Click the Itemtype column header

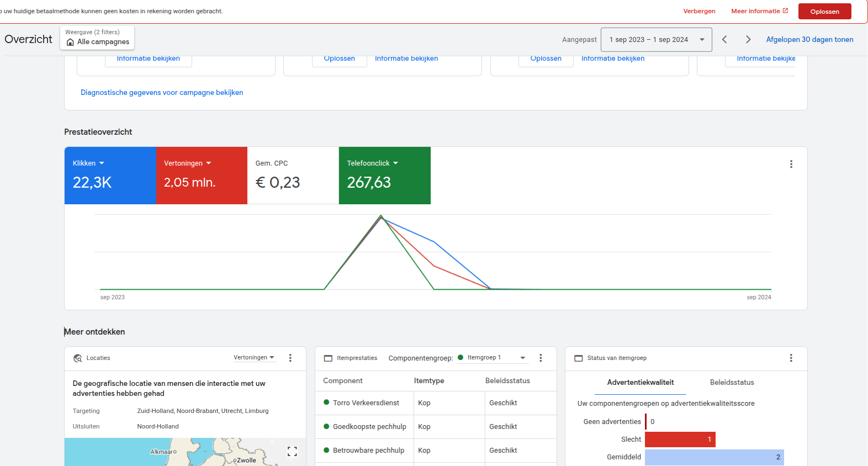pyautogui.click(x=429, y=381)
